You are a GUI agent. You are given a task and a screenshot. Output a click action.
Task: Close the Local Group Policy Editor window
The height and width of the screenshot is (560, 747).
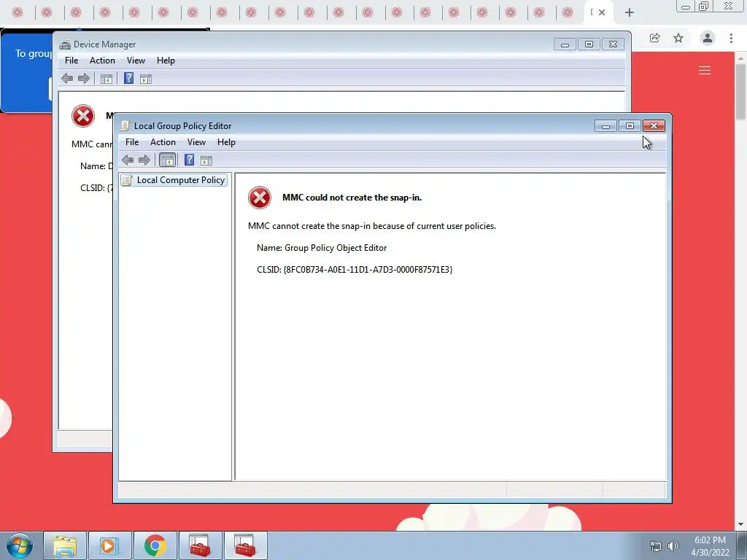(654, 125)
